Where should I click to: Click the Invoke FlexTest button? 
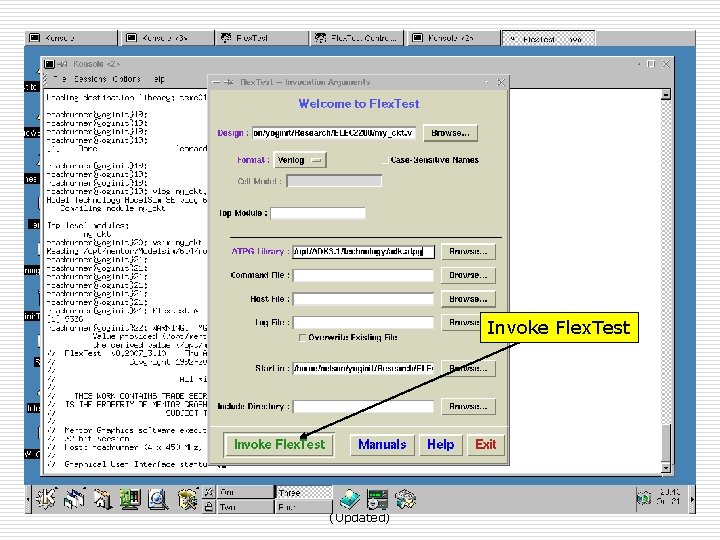pos(279,444)
